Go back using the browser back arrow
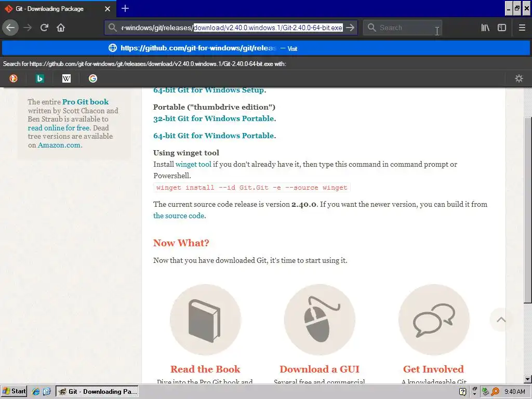The image size is (532, 399). coord(10,28)
